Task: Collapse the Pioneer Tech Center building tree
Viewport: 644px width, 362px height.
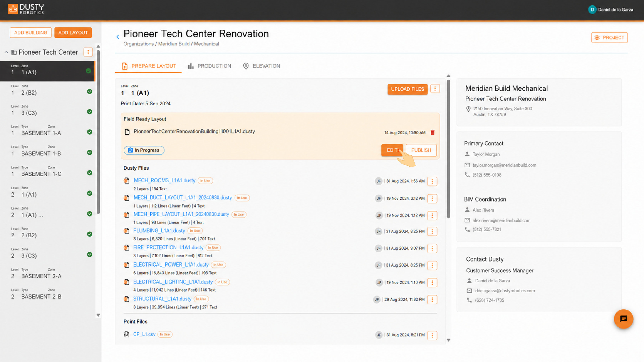Action: (x=6, y=52)
